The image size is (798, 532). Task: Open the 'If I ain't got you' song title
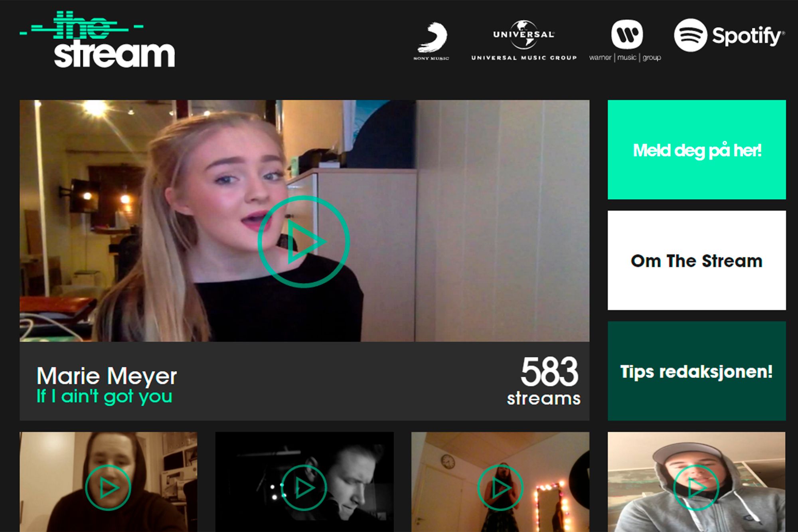[105, 396]
